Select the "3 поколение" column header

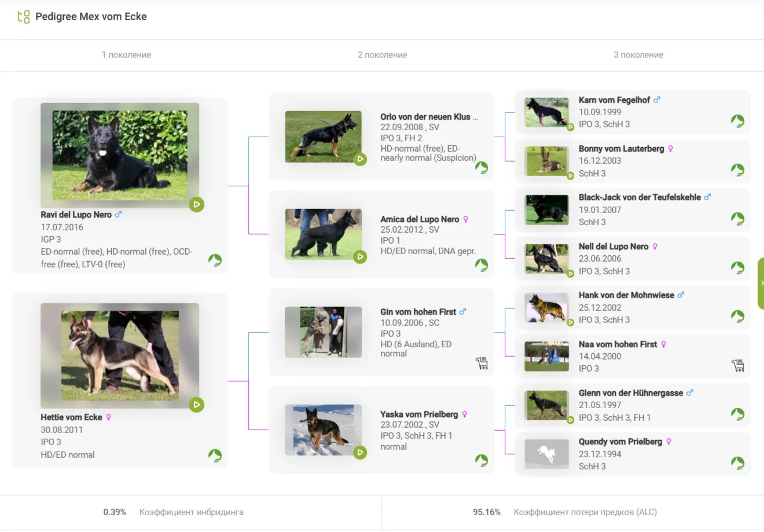pyautogui.click(x=638, y=55)
